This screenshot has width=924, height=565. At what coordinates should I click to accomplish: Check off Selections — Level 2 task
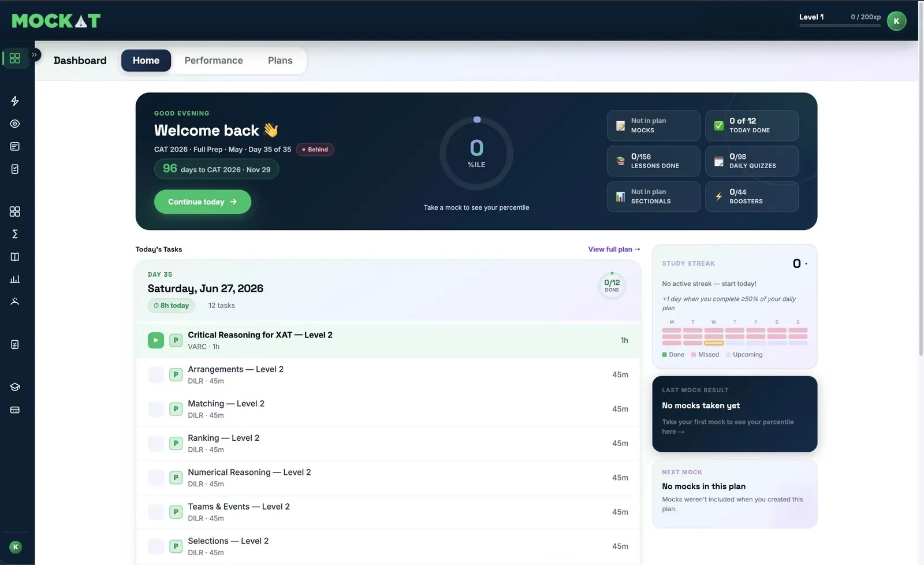pos(156,546)
